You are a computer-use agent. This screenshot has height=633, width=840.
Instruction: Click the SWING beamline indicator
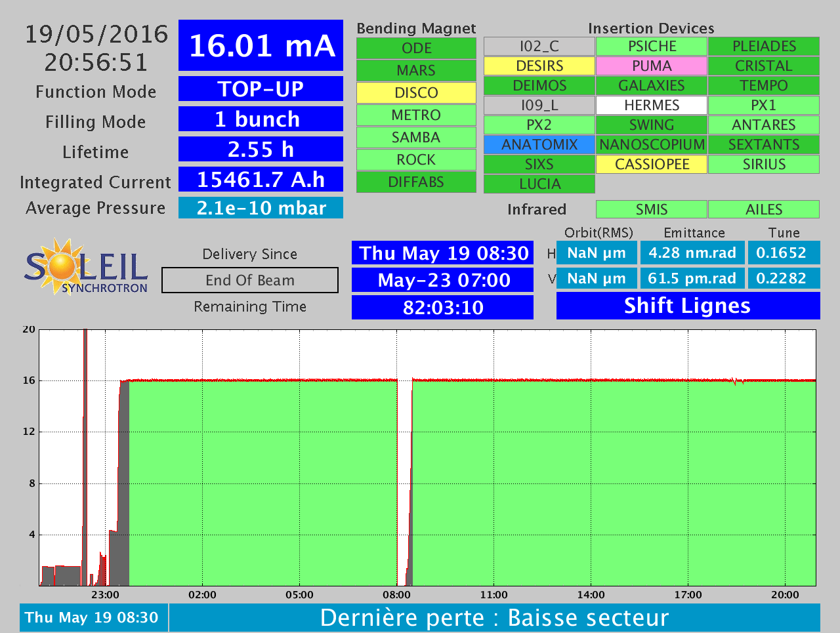pos(652,125)
